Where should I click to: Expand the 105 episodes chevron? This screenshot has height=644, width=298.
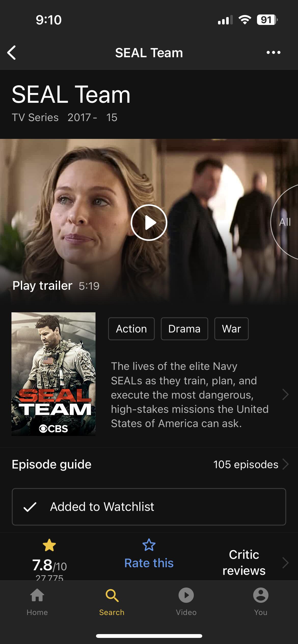point(286,464)
